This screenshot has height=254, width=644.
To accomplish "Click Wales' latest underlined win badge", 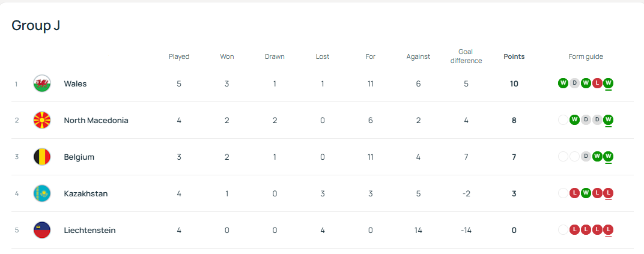I will click(609, 83).
